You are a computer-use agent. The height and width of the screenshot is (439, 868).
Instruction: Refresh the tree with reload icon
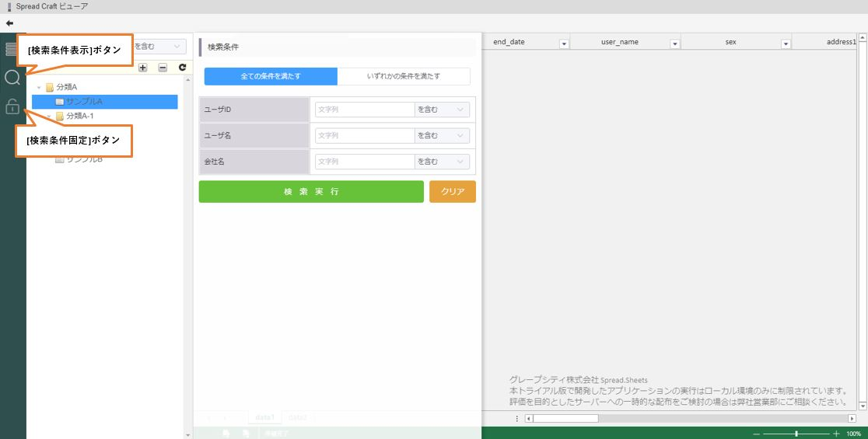pos(182,68)
